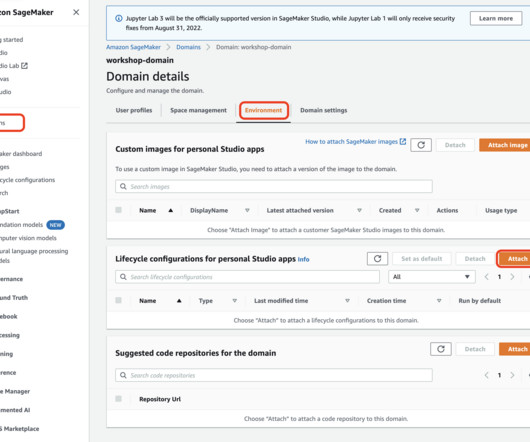This screenshot has width=530, height=442.
Task: Click Set as default button
Action: [421, 259]
